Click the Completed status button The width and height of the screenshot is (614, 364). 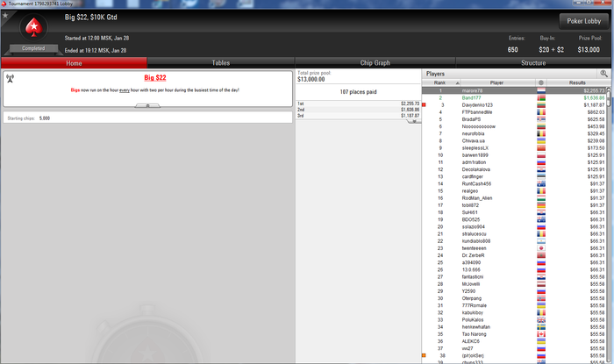coord(33,48)
